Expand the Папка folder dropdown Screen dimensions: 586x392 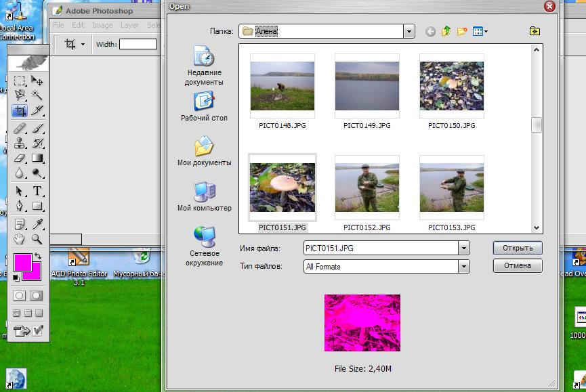click(x=409, y=31)
